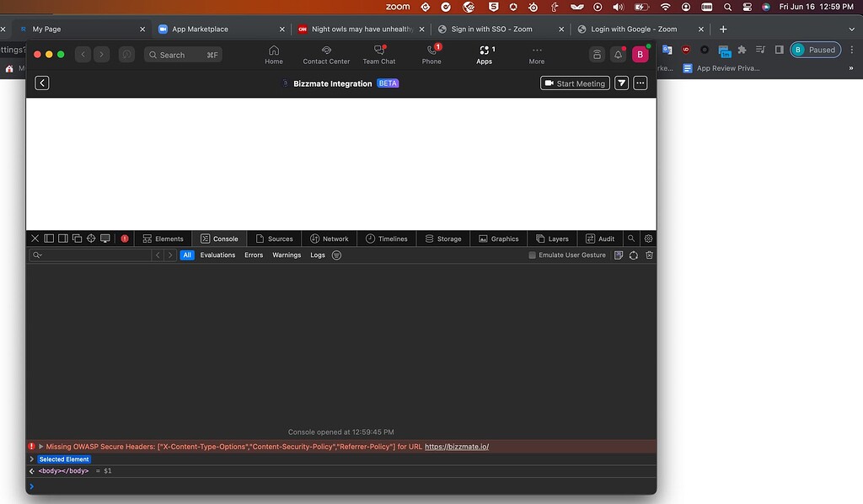Open inspector search with magnifier icon
The width and height of the screenshot is (863, 504).
630,239
